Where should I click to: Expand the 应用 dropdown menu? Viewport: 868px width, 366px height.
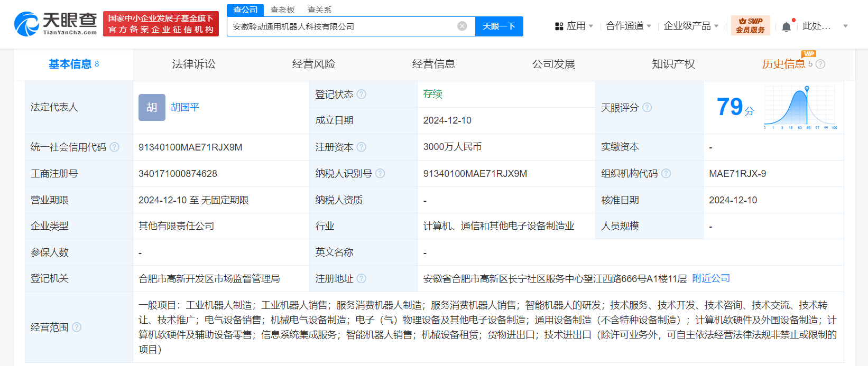591,26
